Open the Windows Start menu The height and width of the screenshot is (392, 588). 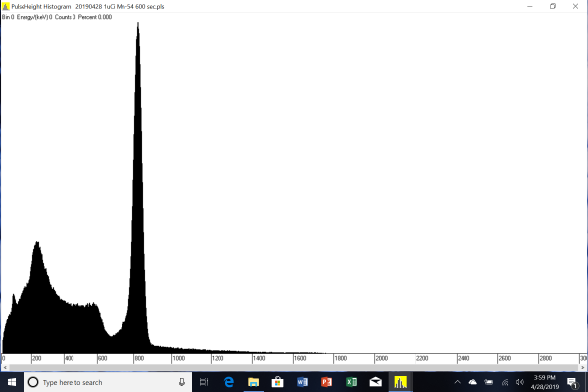tap(10, 381)
